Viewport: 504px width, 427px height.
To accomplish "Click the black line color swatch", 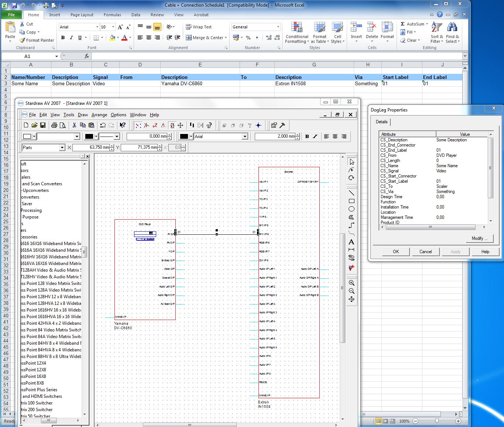I will pyautogui.click(x=89, y=137).
